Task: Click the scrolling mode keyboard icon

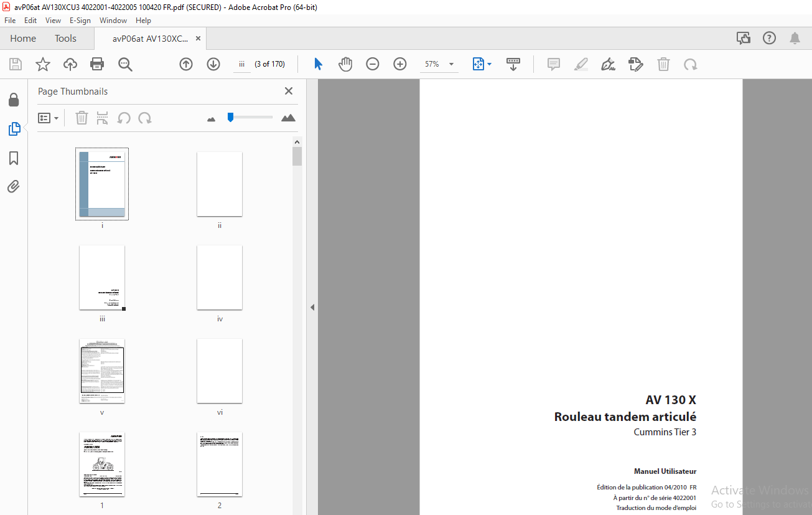Action: click(513, 64)
